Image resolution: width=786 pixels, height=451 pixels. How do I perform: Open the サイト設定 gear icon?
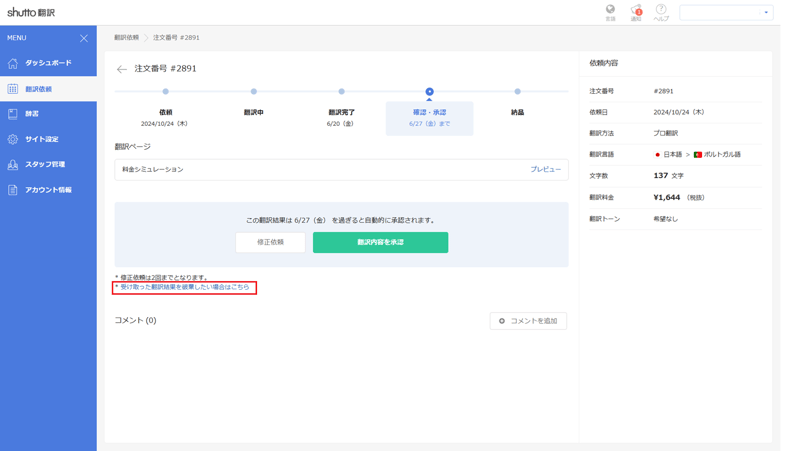click(x=13, y=139)
